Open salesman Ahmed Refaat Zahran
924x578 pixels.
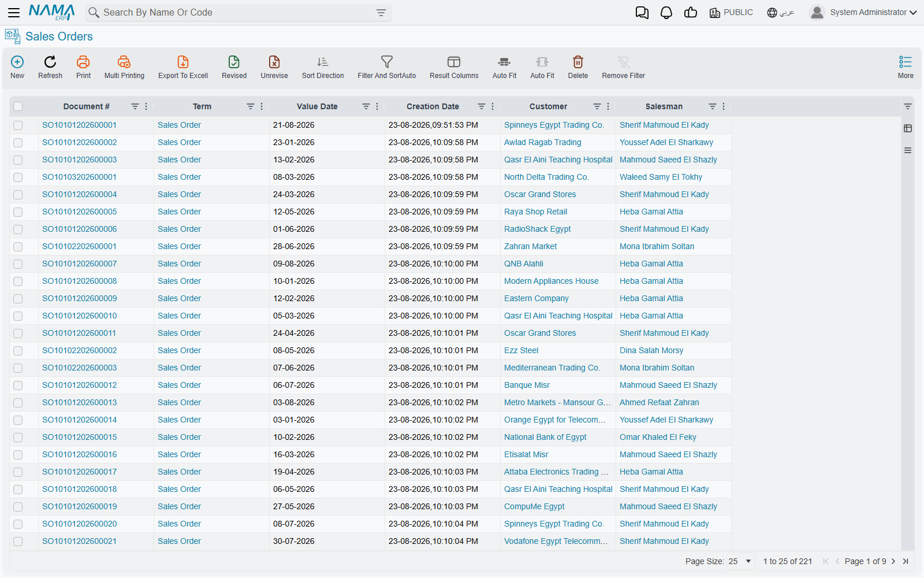pyautogui.click(x=659, y=402)
